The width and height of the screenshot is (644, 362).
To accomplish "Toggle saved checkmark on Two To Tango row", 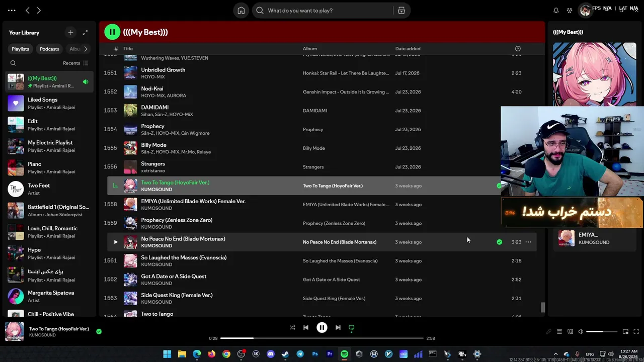I will point(499,186).
